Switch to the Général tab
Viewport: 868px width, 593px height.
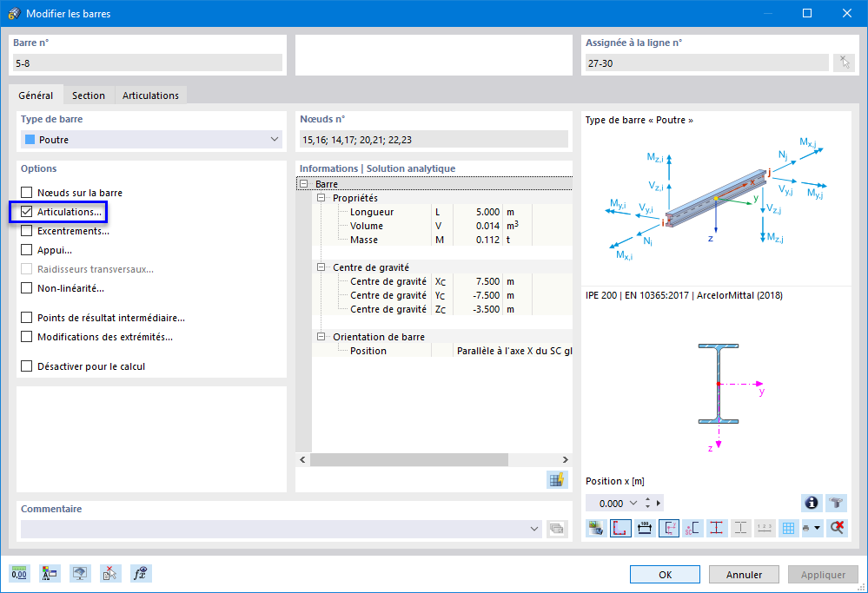click(x=36, y=96)
